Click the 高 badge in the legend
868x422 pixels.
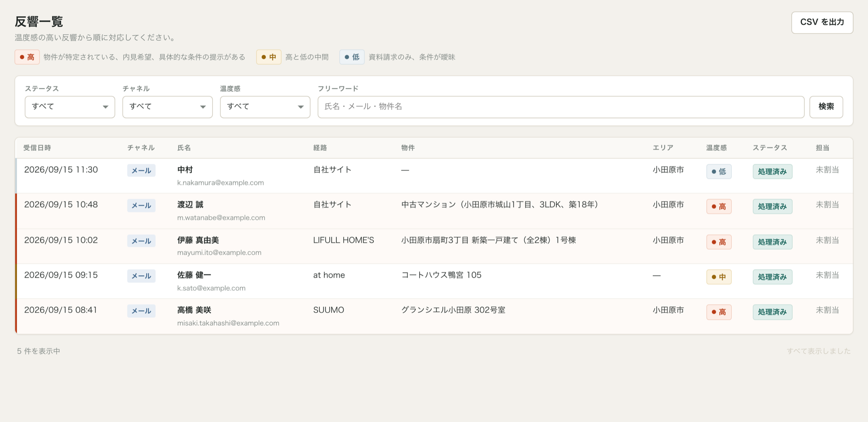click(x=27, y=57)
